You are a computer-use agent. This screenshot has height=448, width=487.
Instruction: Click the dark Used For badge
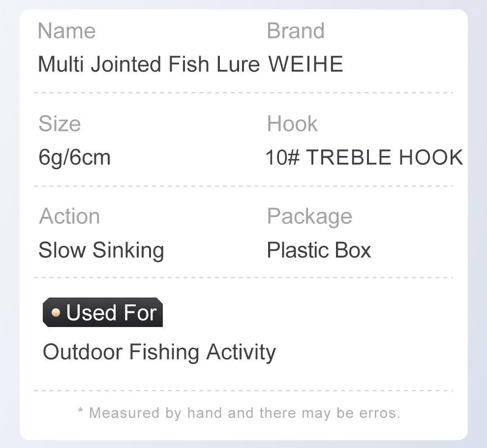(x=103, y=313)
